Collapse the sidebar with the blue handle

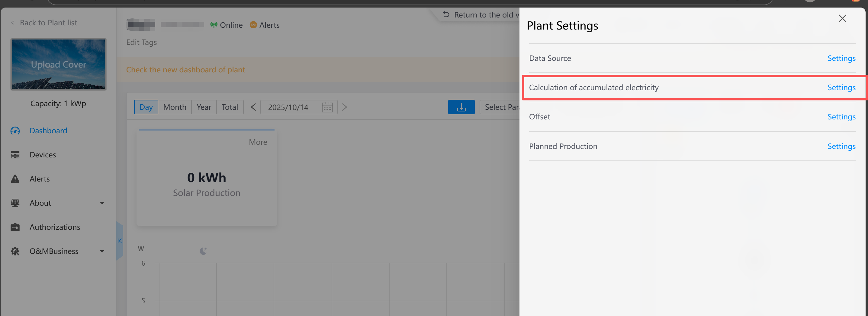click(119, 241)
